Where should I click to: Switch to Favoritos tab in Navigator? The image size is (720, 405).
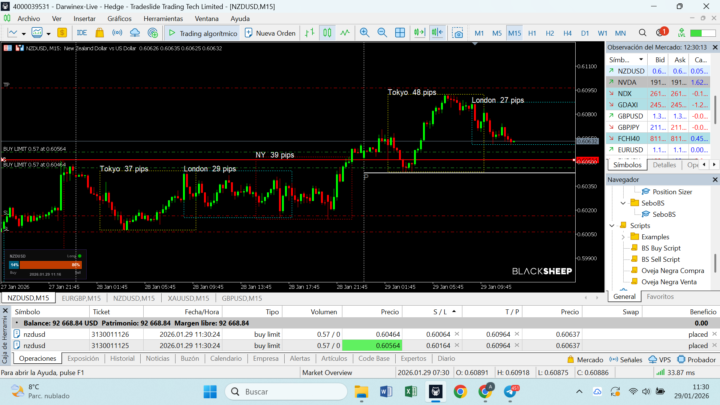660,297
